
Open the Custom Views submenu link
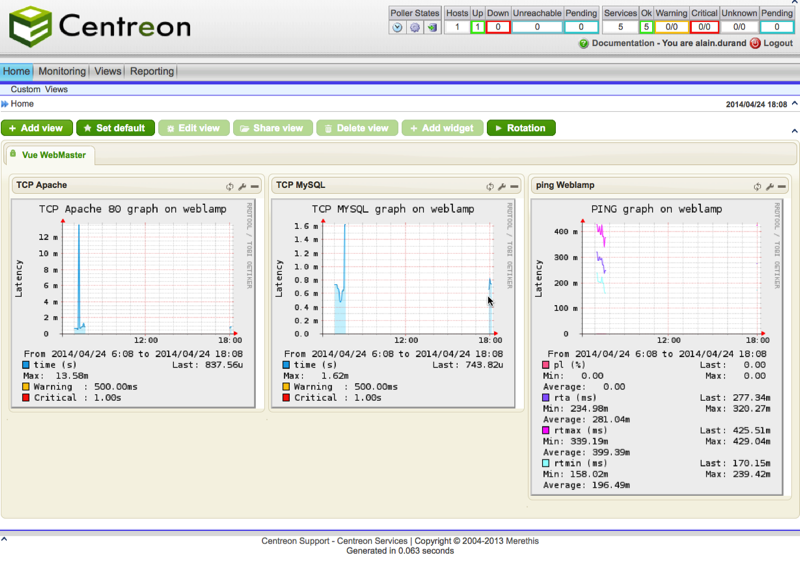tap(39, 89)
